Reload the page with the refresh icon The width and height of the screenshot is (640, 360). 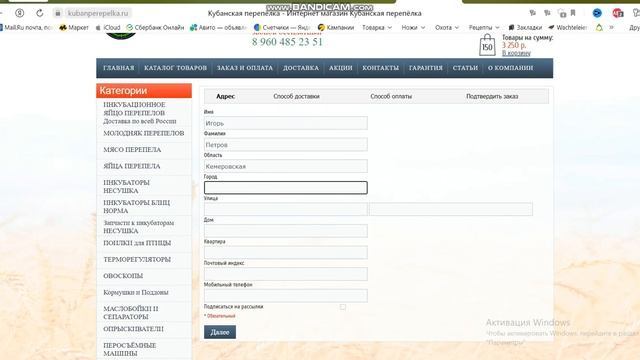[x=40, y=13]
